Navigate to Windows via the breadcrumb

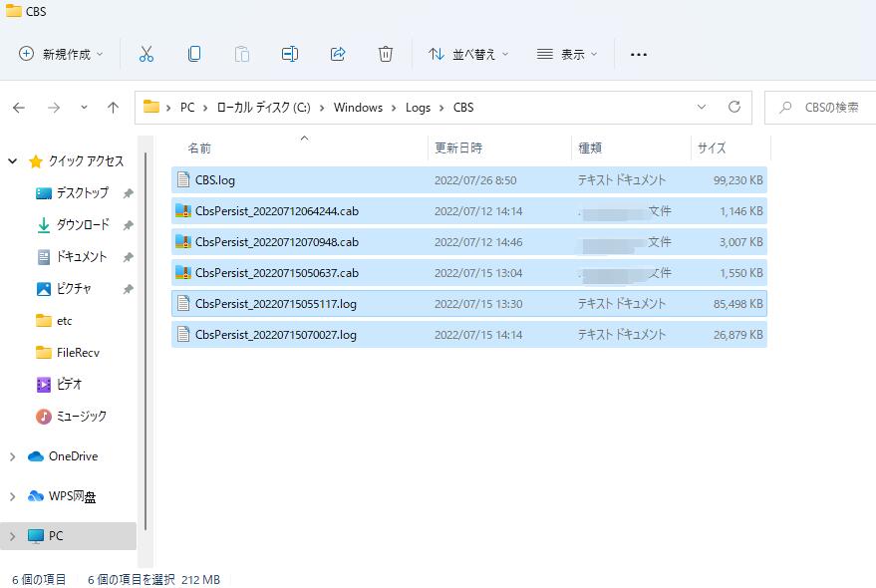coord(358,107)
